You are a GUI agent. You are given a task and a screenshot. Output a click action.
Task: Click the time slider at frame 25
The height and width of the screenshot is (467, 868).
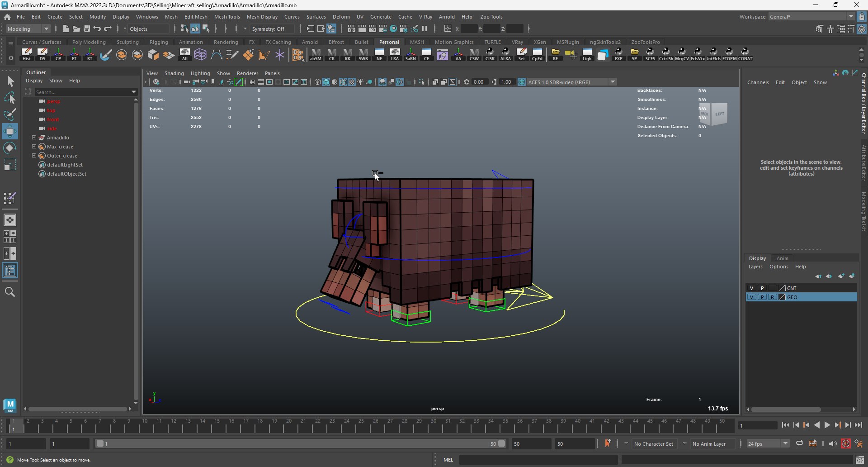(361, 425)
